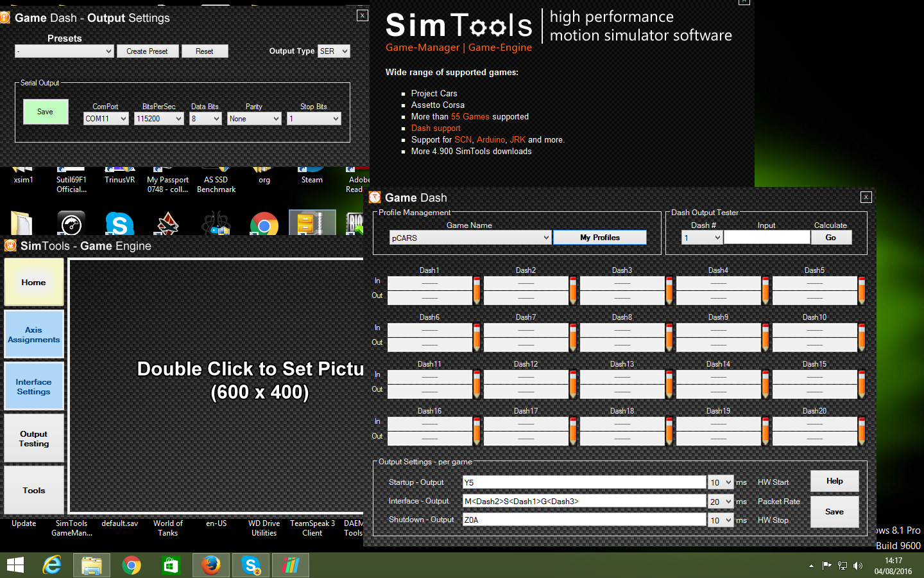Screen dimensions: 924x578
Task: Open the Action Center flag icon
Action: pyautogui.click(x=827, y=566)
